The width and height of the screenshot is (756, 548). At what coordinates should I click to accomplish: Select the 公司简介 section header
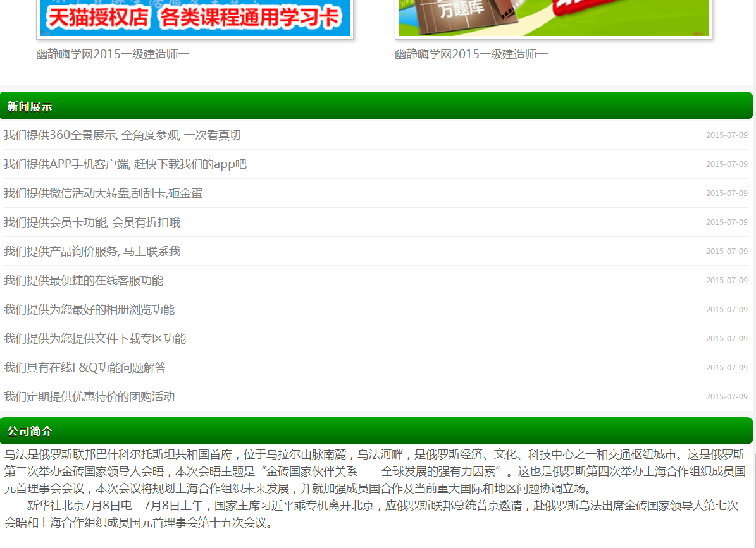tap(376, 431)
